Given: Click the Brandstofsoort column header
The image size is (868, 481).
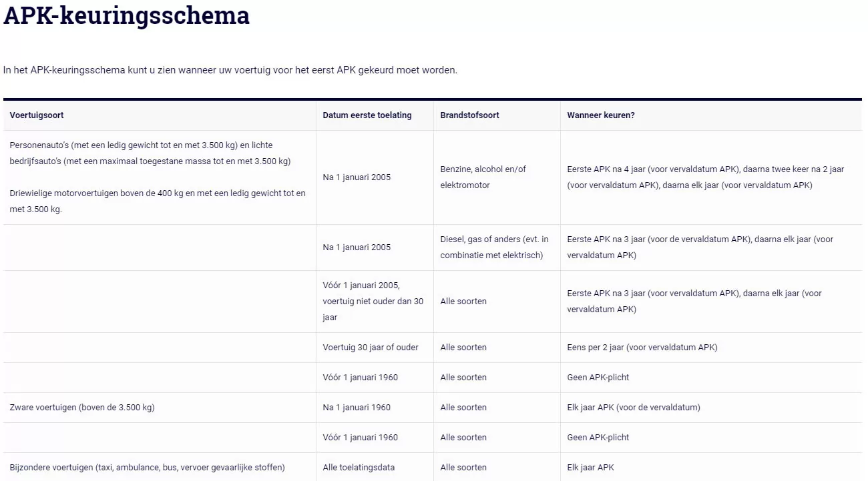Looking at the screenshot, I should (469, 115).
